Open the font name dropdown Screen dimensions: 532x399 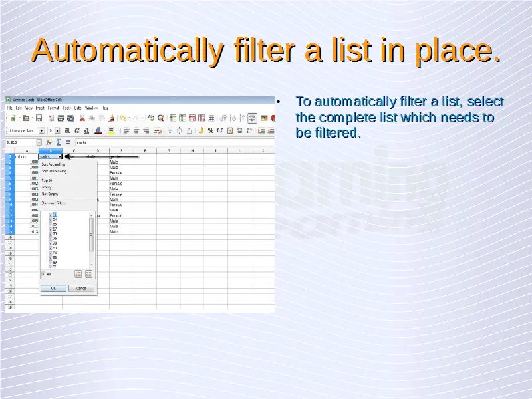coord(41,130)
